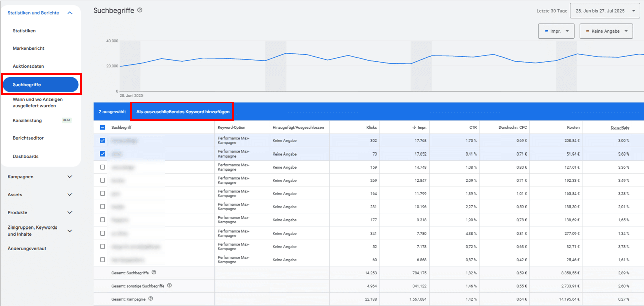The width and height of the screenshot is (644, 306).
Task: Uncheck the row with 73 Klicks
Action: point(103,154)
